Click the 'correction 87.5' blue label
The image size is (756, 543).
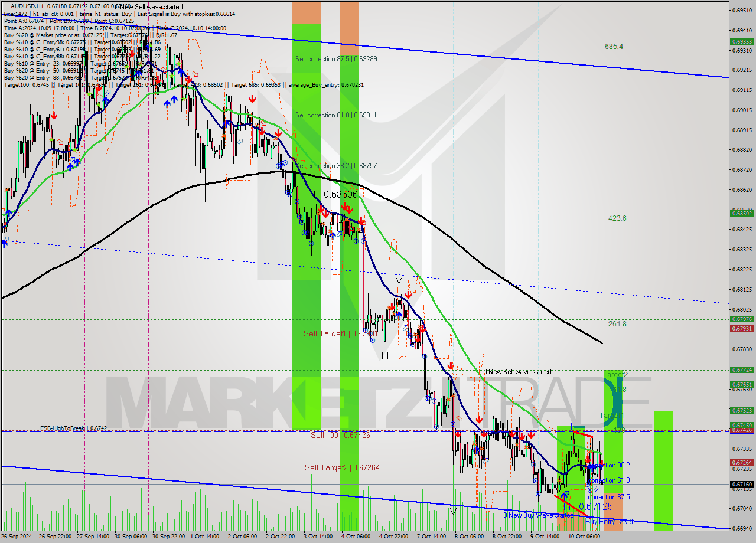coord(608,497)
